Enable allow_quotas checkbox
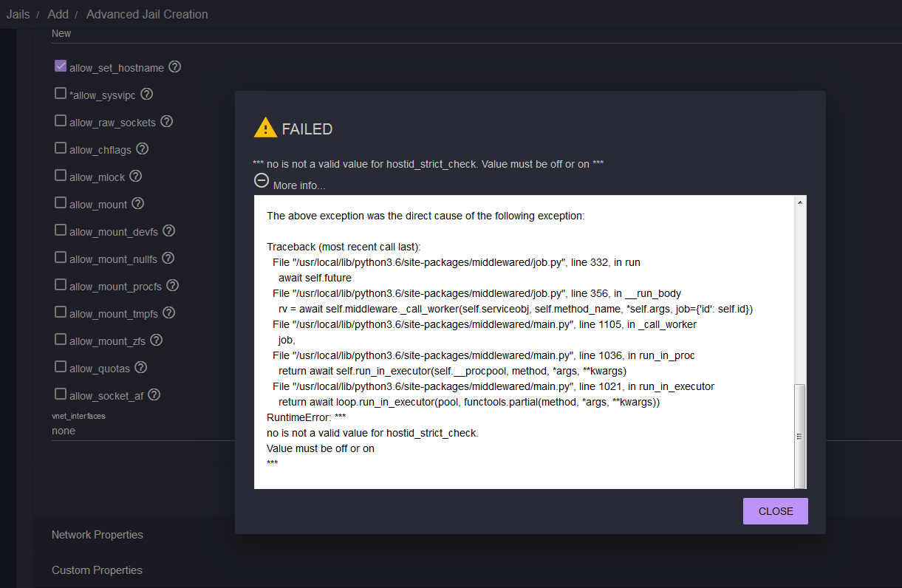This screenshot has height=588, width=902. [61, 367]
